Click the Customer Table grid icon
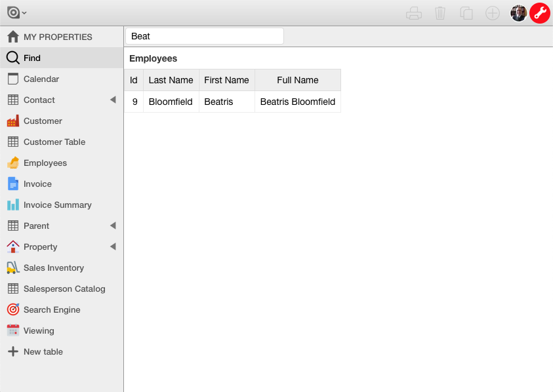The height and width of the screenshot is (392, 553). click(x=13, y=142)
